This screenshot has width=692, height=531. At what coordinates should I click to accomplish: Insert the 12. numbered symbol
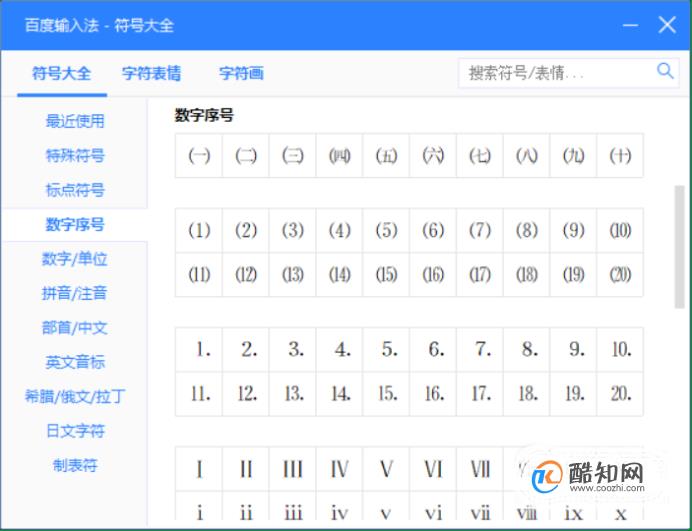[x=246, y=394]
